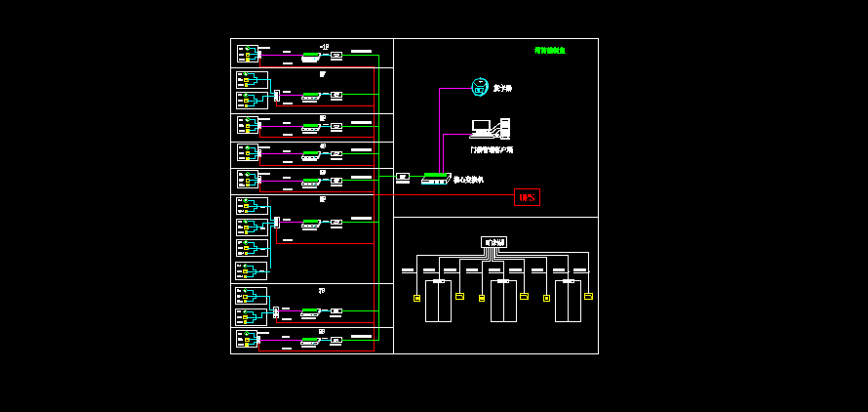Select the access management workstation computer icon
868x412 pixels.
481,129
